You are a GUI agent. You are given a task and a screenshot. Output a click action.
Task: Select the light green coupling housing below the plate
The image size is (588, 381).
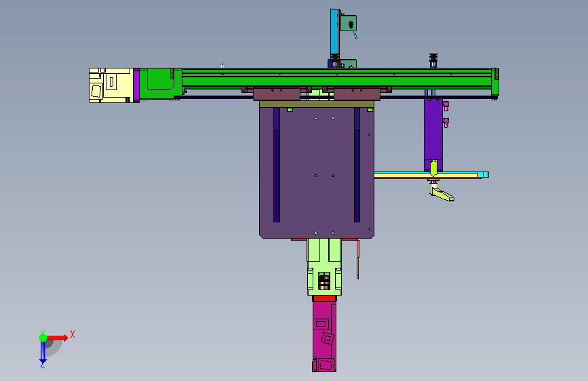point(324,266)
